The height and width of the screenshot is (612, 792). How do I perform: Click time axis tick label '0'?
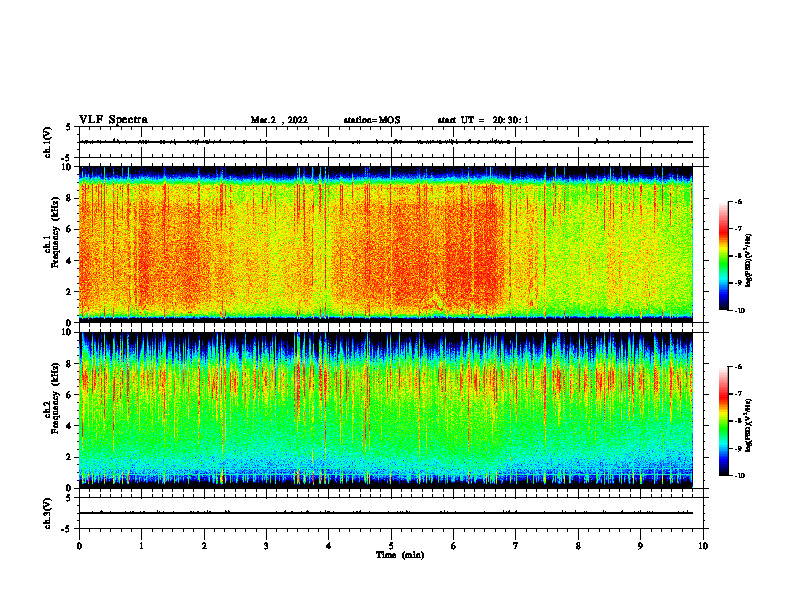tap(79, 546)
